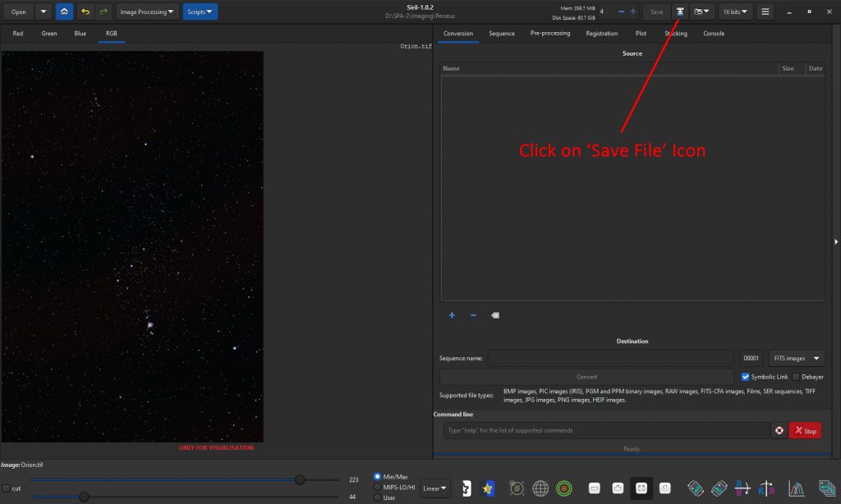Click the command line input field
841x504 pixels.
pos(607,430)
